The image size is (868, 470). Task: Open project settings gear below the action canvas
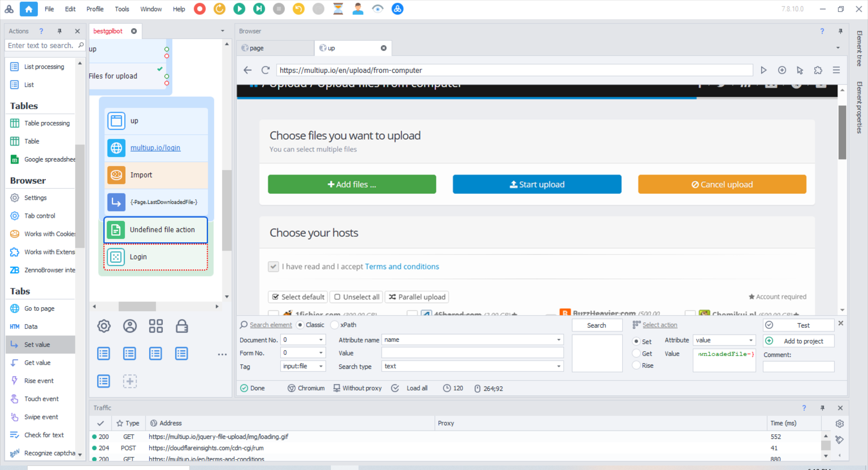click(104, 326)
